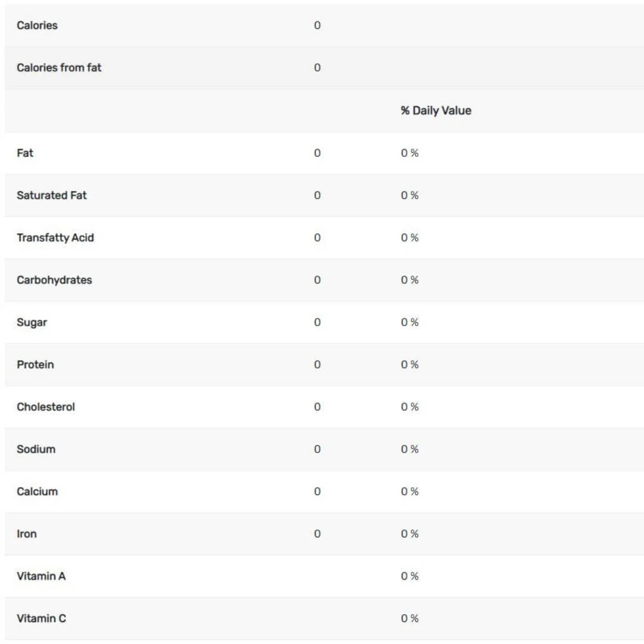Select the Fat daily value percentage
Image resolution: width=644 pixels, height=644 pixels.
[410, 153]
